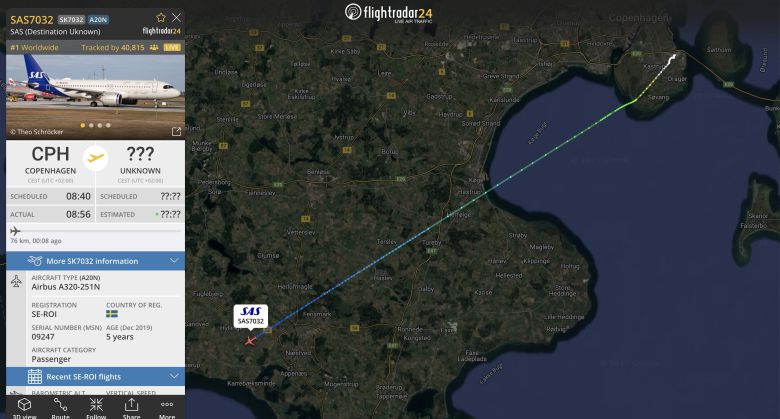
Task: Follow the aircraft on map
Action: pos(96,408)
